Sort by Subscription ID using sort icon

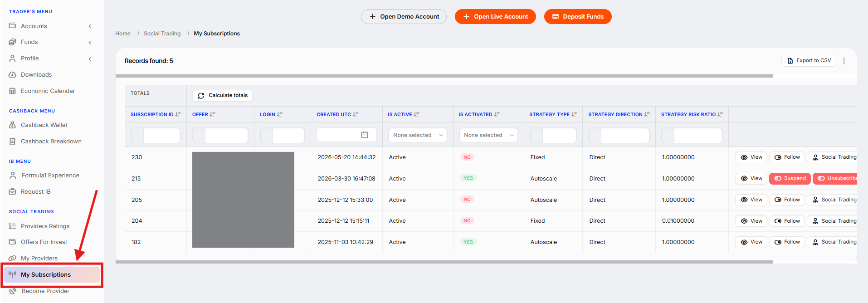point(178,114)
